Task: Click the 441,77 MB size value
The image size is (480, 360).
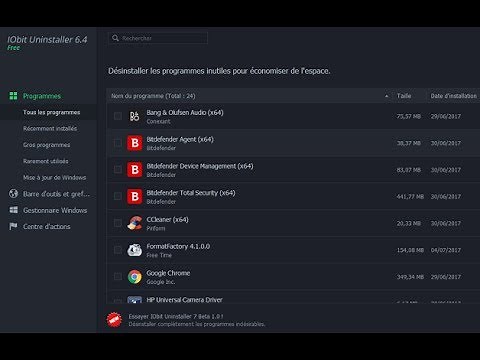Action: [410, 197]
